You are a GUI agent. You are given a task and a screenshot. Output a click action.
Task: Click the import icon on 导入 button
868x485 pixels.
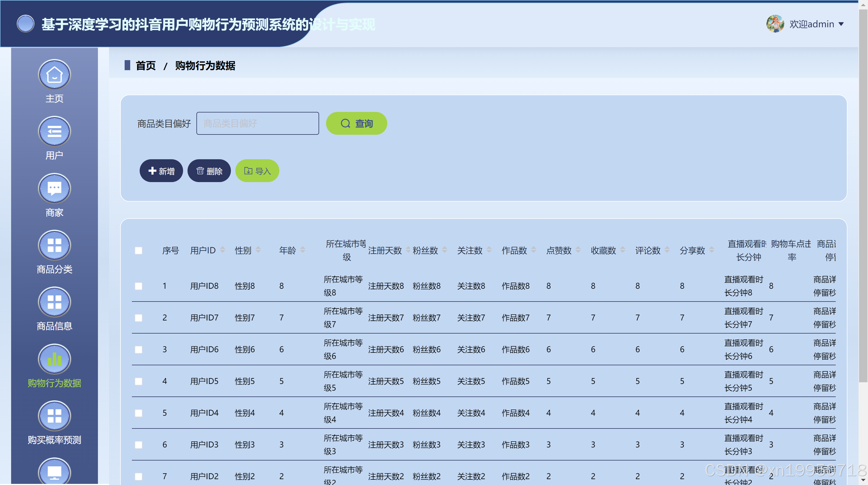(x=248, y=171)
